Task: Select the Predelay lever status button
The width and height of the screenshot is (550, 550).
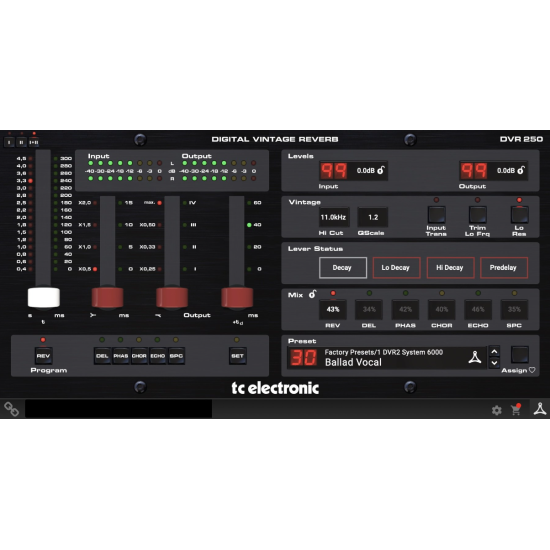Action: [x=504, y=268]
